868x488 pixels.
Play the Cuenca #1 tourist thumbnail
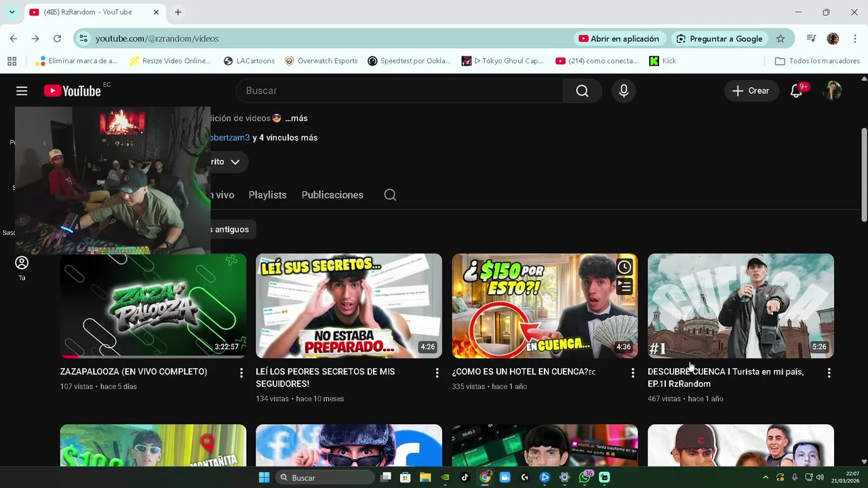(741, 306)
